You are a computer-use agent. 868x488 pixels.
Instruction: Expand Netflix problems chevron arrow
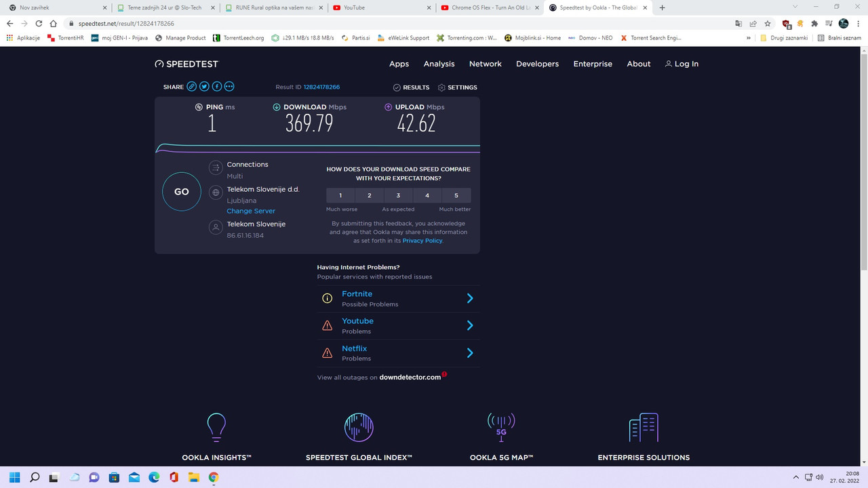[x=470, y=353]
